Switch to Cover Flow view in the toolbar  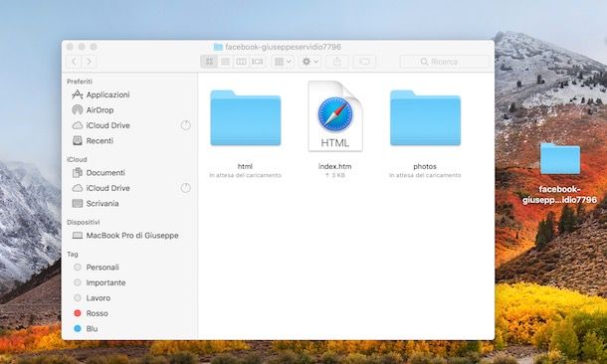click(257, 62)
